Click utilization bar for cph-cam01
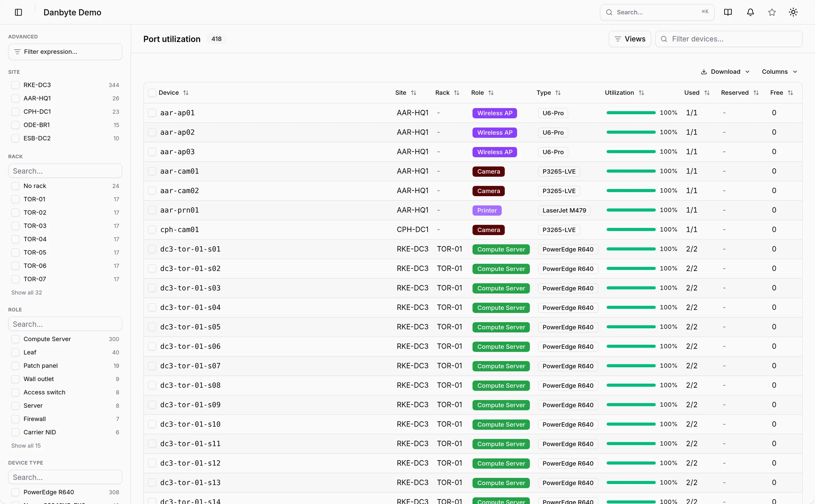Image resolution: width=815 pixels, height=504 pixels. [x=631, y=230]
